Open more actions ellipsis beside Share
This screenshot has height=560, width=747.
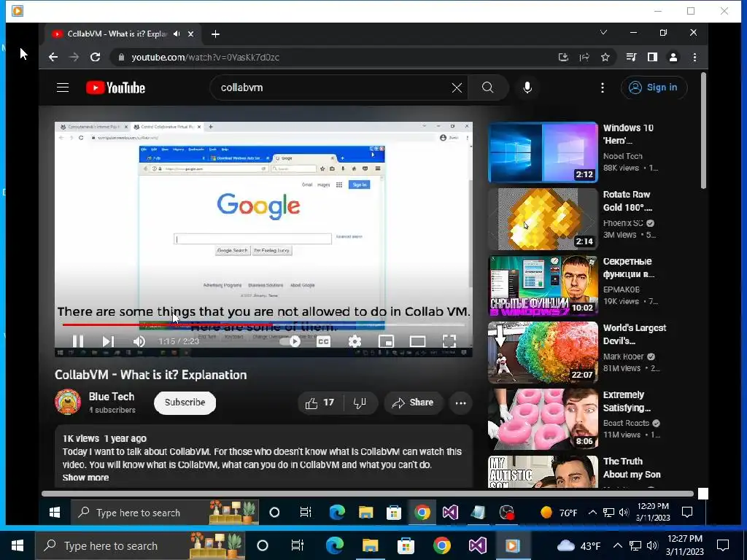pos(460,402)
